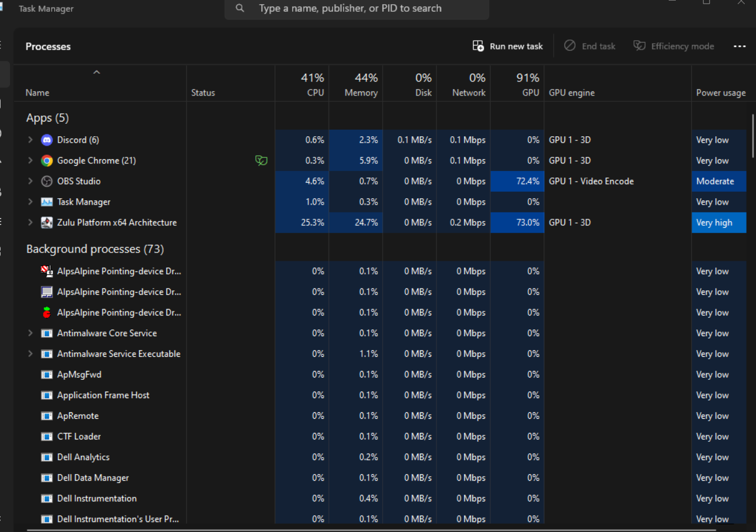Expand the Google Chrome (21) group
This screenshot has width=756, height=532.
click(30, 160)
